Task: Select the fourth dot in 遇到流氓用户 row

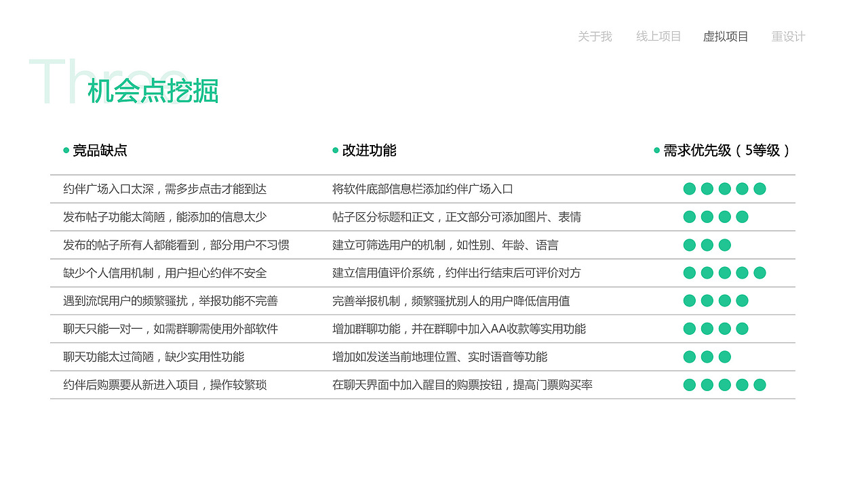Action: point(743,300)
